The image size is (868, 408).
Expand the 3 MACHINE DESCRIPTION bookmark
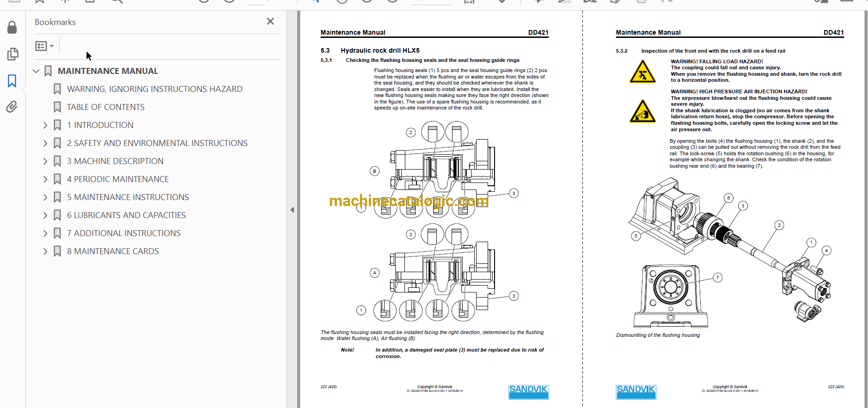[x=45, y=161]
